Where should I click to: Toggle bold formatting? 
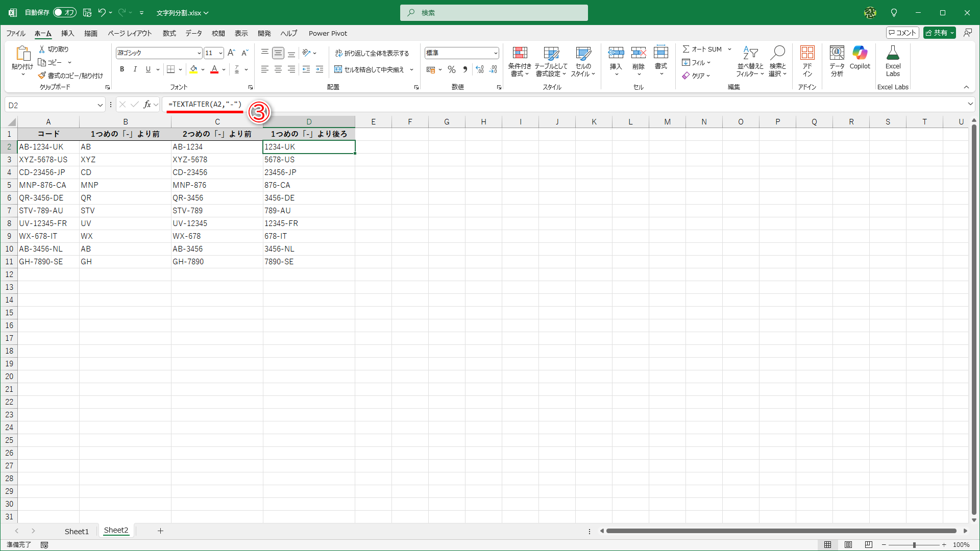122,69
